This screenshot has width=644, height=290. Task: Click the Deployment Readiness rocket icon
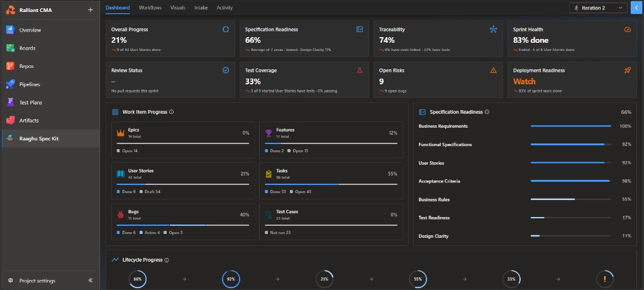tap(627, 70)
